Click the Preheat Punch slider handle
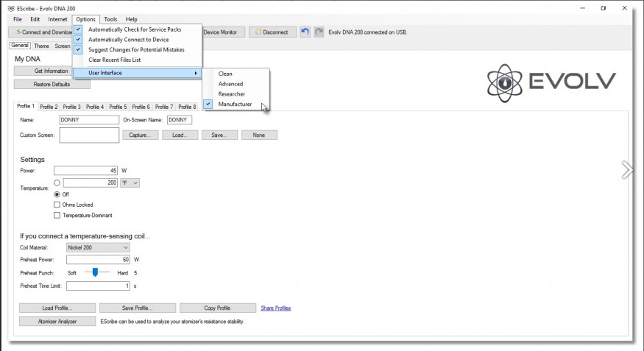Screen dimensions: 644x351 [x=95, y=272]
